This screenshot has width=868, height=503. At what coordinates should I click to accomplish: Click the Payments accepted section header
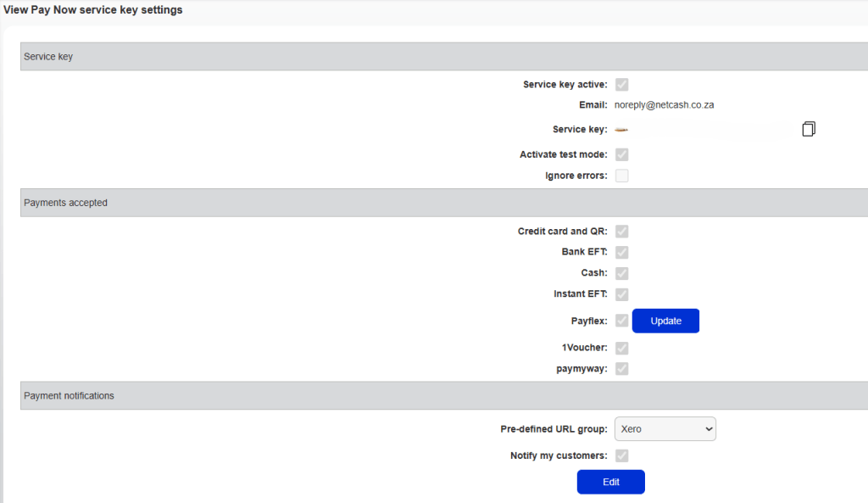tap(65, 203)
